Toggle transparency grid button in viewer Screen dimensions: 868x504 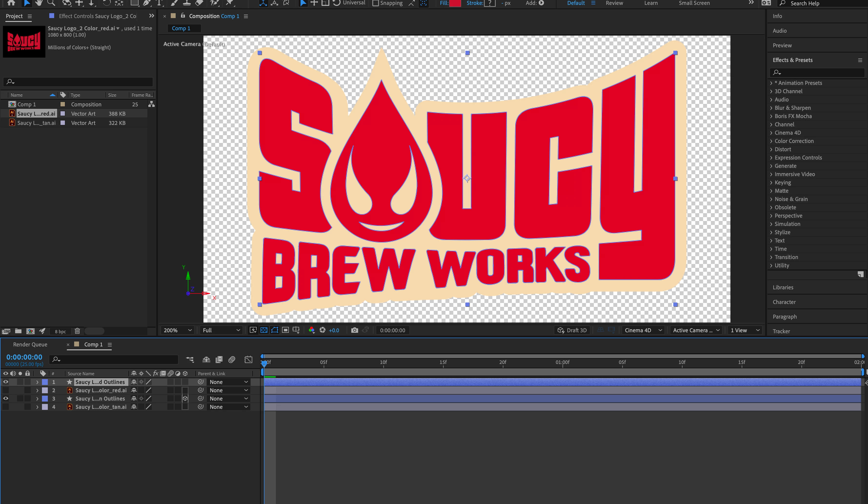(264, 330)
